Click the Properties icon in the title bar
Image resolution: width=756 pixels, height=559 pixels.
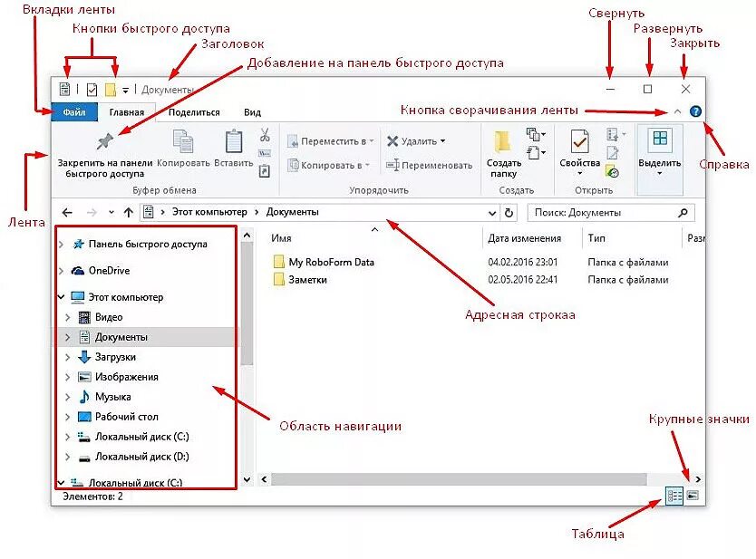coord(92,90)
